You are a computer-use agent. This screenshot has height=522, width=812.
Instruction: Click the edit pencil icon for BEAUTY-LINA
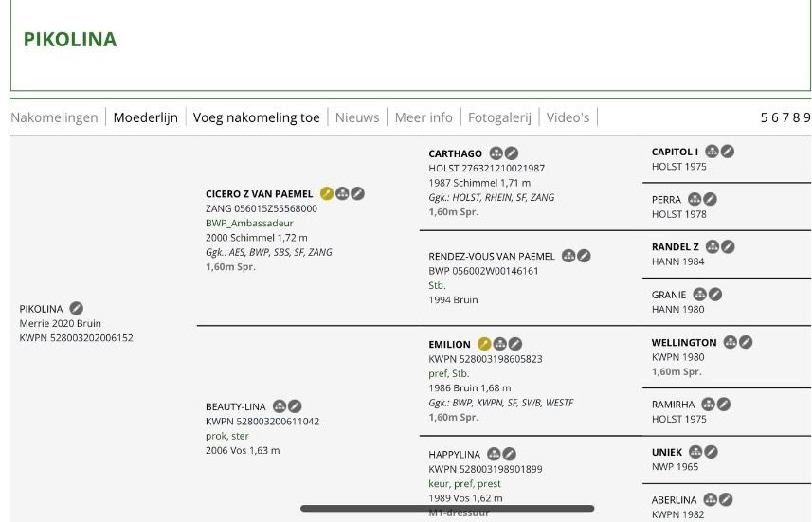296,406
